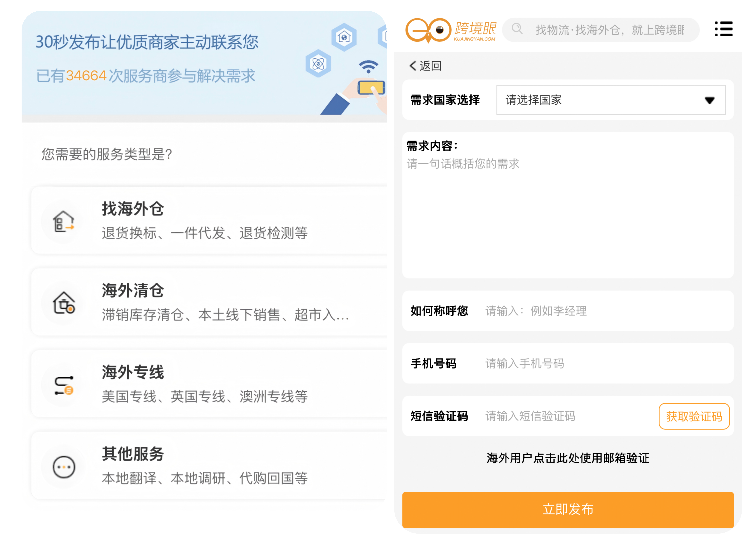Click the search magnifier icon
The image size is (756, 540).
pos(517,29)
